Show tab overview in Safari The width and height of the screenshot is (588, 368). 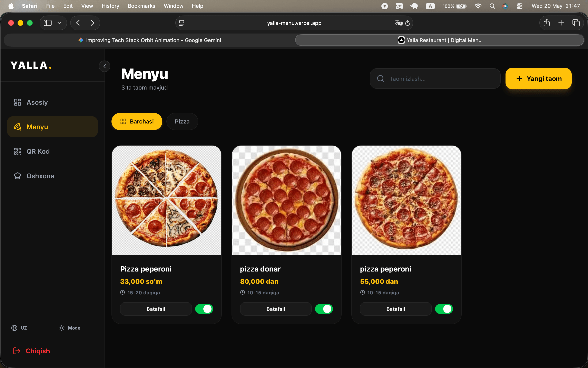click(x=576, y=23)
